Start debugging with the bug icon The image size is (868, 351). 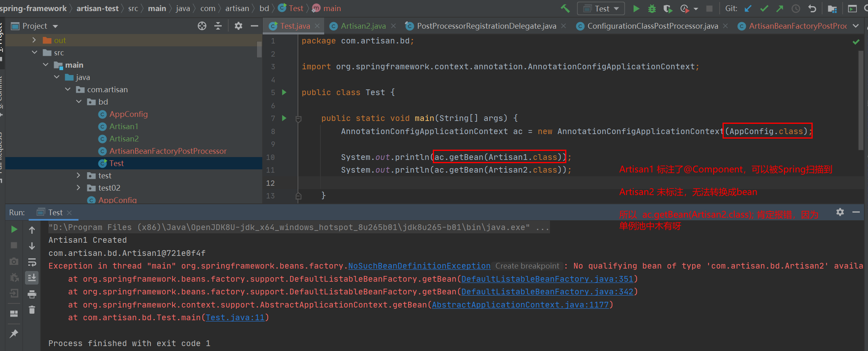pyautogui.click(x=652, y=8)
